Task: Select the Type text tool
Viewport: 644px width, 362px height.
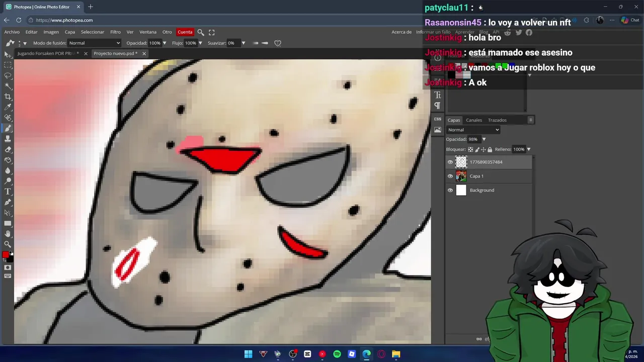Action: point(8,192)
